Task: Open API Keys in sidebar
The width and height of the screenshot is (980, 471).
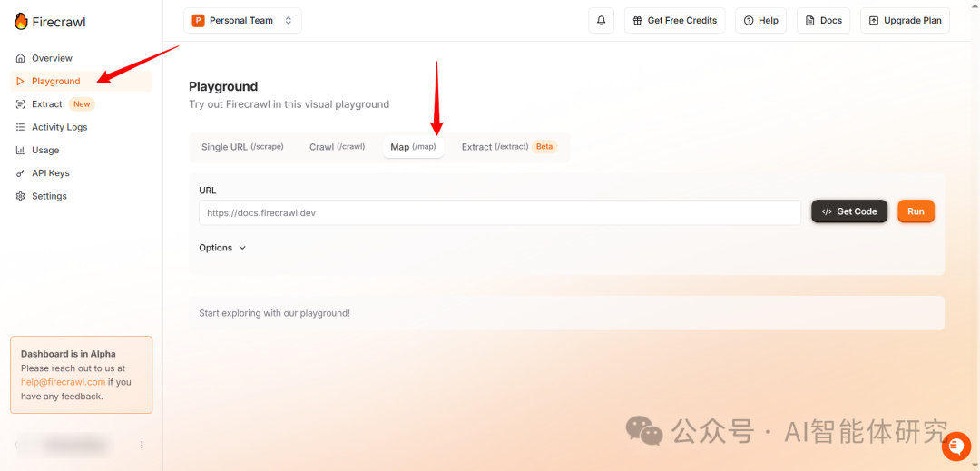Action: click(82, 173)
